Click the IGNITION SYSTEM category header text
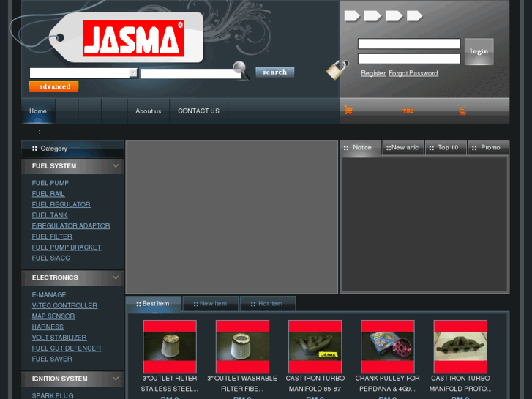Image resolution: width=532 pixels, height=399 pixels. (60, 379)
